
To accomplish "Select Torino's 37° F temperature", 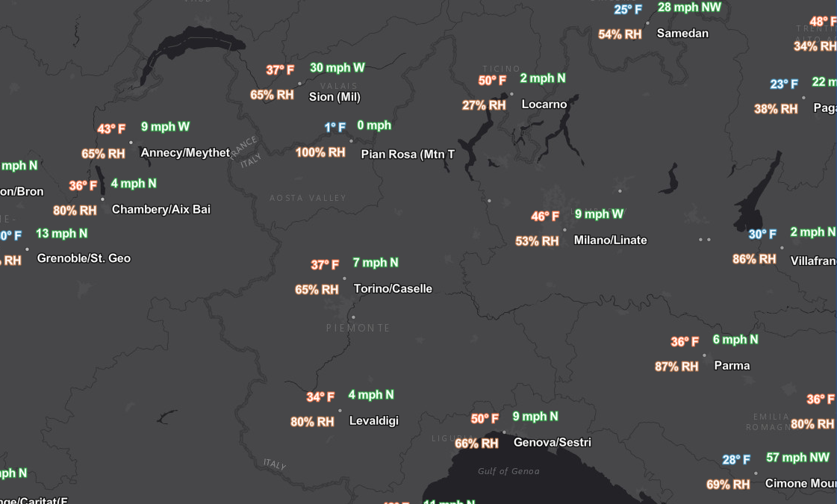I will tap(325, 265).
